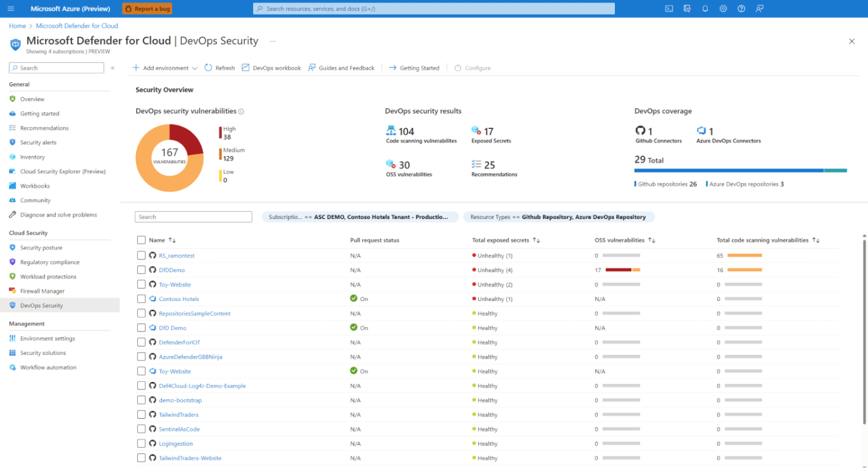The height and width of the screenshot is (468, 868).
Task: Click the help question mark icon
Action: tap(741, 9)
